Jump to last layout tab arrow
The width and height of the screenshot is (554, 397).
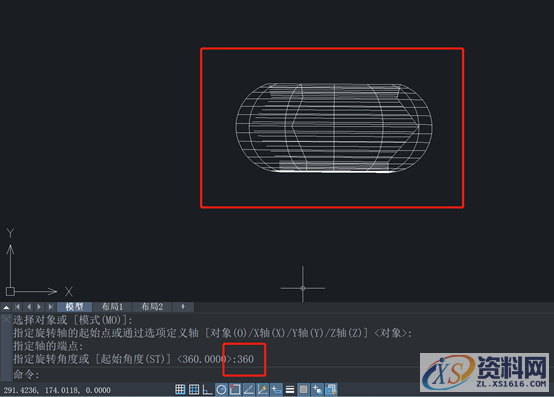(x=51, y=307)
